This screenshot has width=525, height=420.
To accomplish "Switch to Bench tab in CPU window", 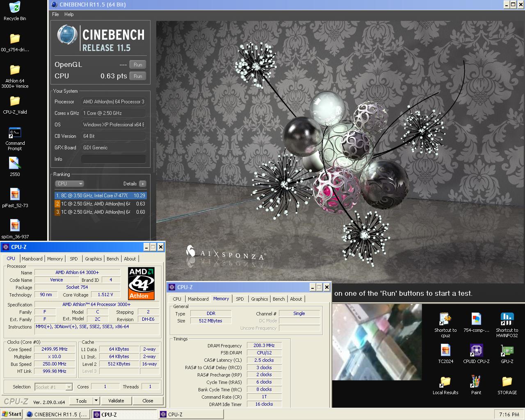I will (113, 259).
